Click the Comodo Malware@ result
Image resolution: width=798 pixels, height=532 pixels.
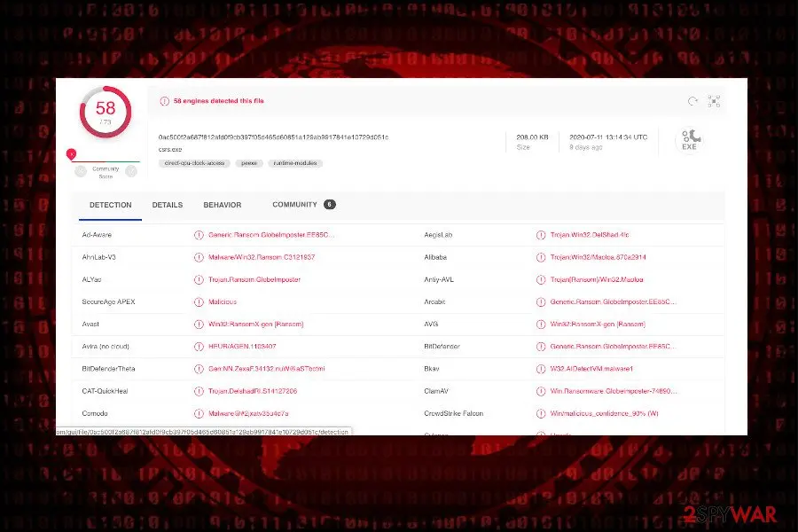[x=248, y=414]
